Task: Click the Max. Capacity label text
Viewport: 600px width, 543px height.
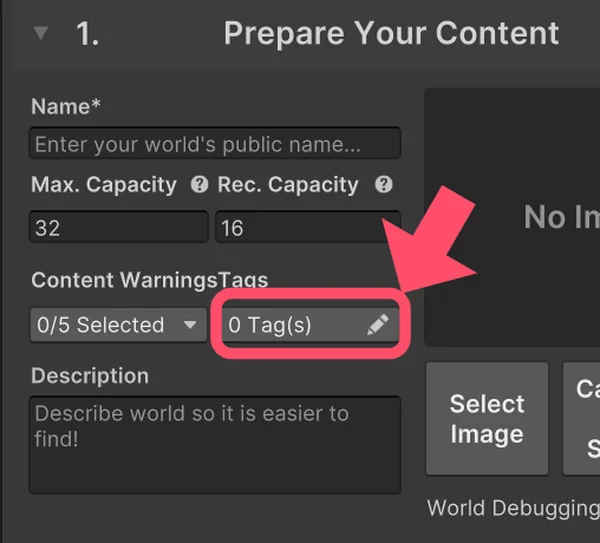Action: 104,185
